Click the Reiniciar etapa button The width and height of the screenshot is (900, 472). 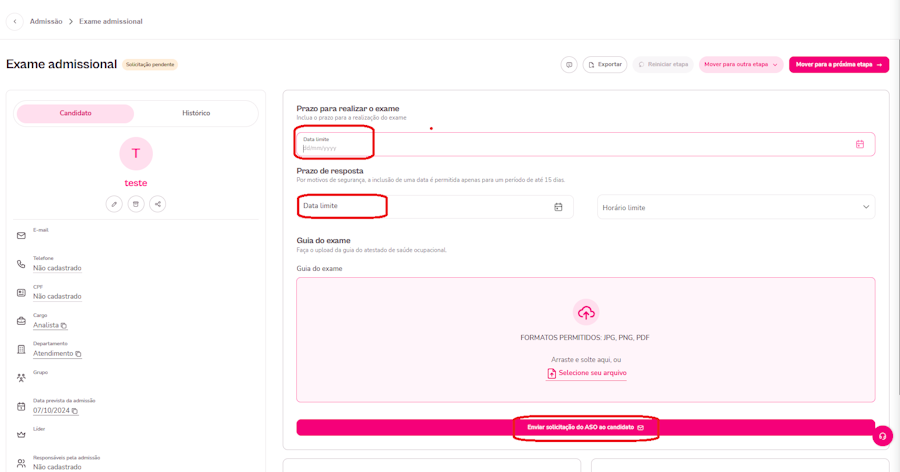[663, 65]
